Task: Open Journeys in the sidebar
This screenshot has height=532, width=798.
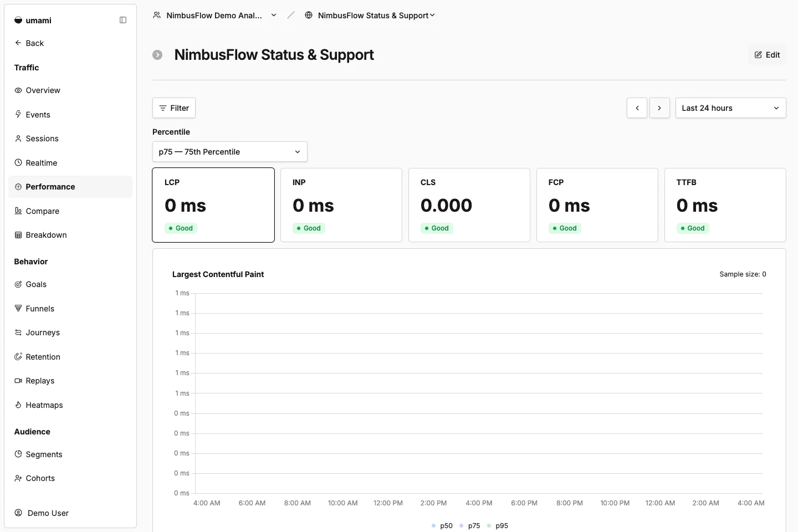Action: [x=70, y=332]
